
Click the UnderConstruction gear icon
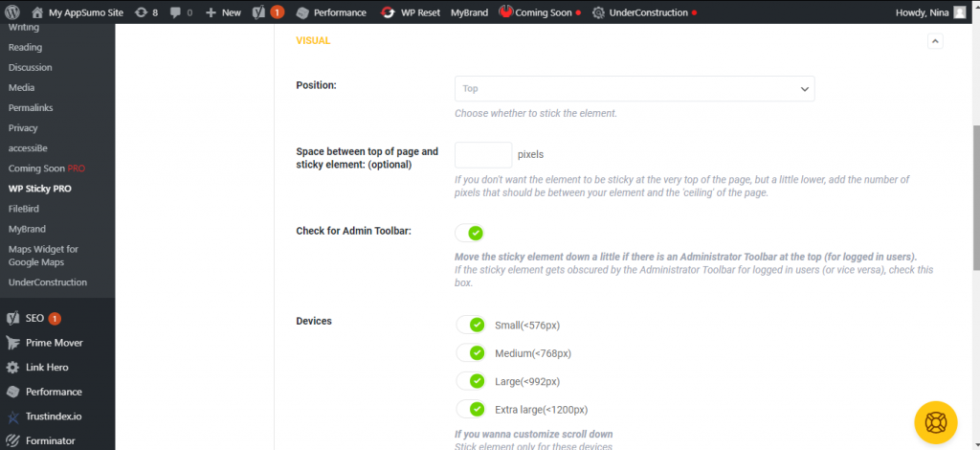point(598,12)
